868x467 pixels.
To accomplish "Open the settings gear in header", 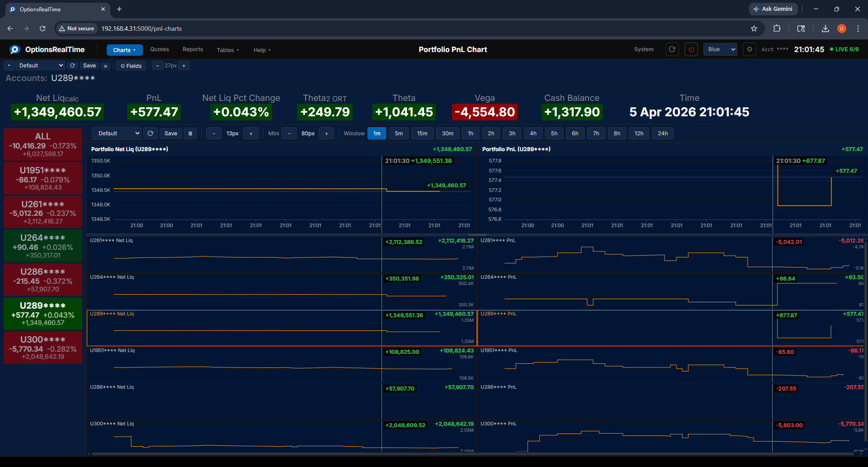I will (x=750, y=49).
